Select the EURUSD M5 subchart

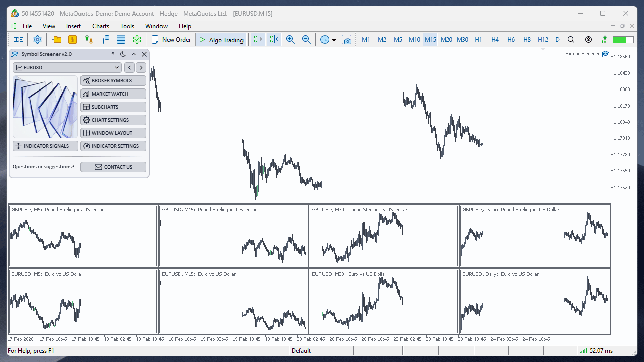(x=83, y=300)
